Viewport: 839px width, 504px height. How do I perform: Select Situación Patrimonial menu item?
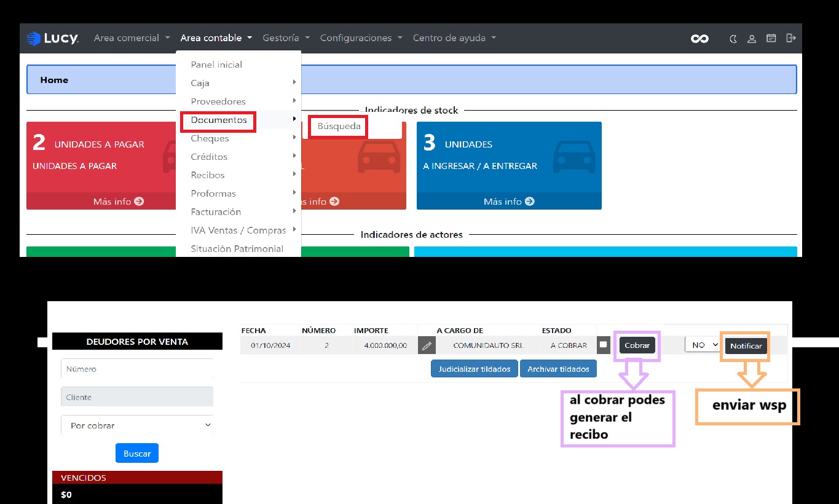(x=237, y=249)
